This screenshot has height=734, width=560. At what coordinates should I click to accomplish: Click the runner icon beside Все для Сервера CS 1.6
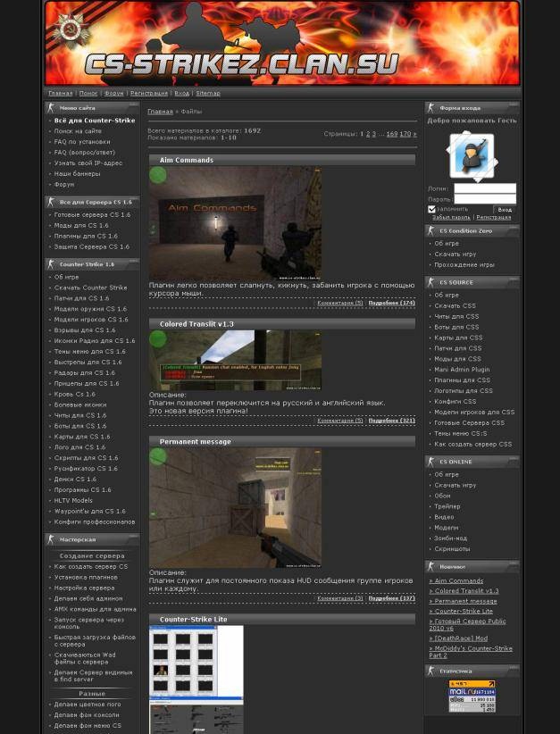click(51, 202)
